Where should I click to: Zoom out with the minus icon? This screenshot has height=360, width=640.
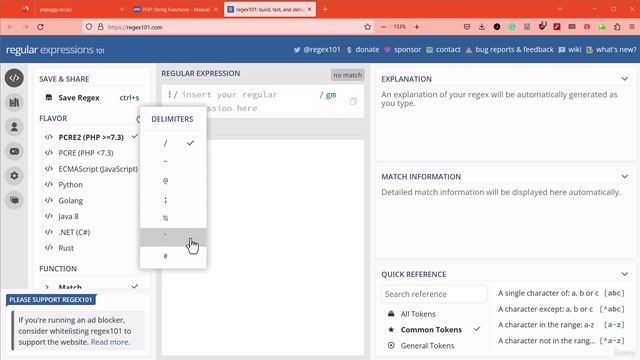click(x=383, y=27)
